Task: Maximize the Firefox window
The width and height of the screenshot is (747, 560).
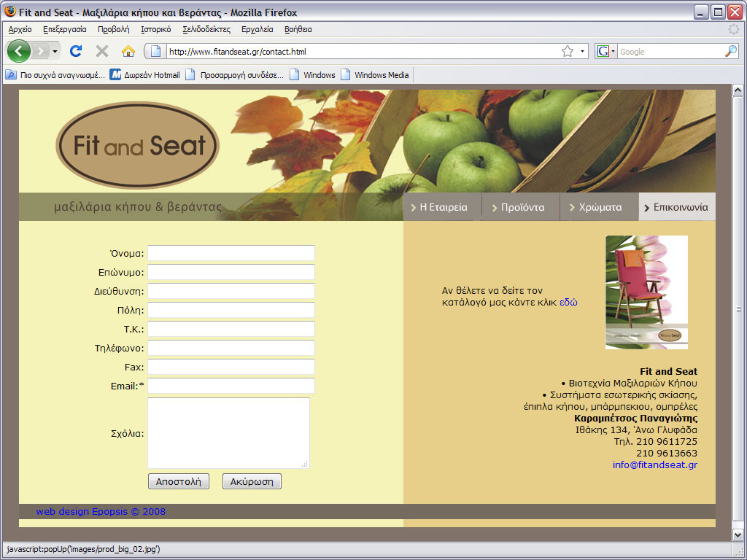Action: pyautogui.click(x=718, y=12)
